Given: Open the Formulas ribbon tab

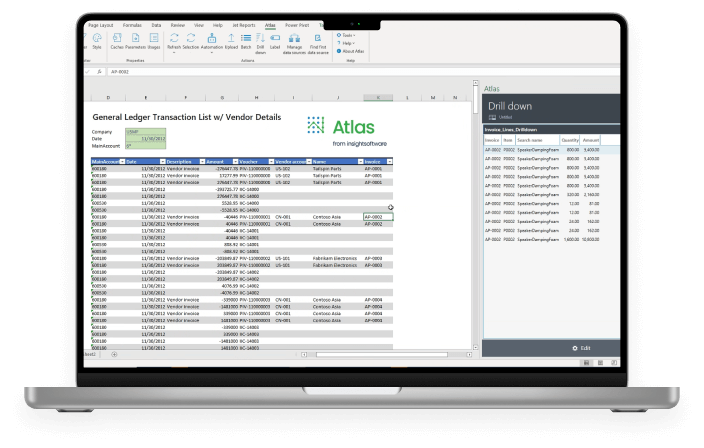Looking at the screenshot, I should click(132, 26).
